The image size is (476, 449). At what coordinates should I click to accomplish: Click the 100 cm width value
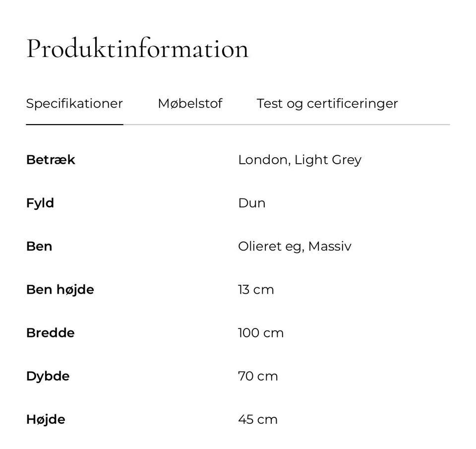[x=261, y=332]
